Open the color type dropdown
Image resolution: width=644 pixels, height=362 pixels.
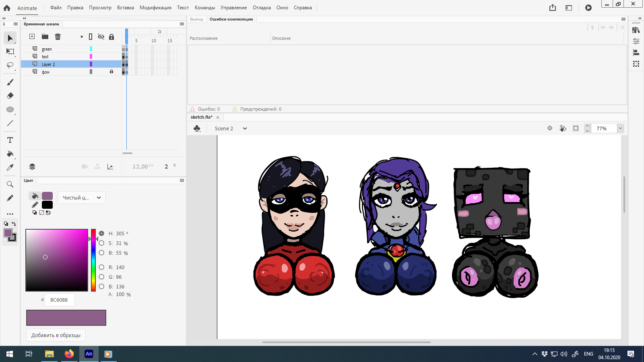coord(82,197)
